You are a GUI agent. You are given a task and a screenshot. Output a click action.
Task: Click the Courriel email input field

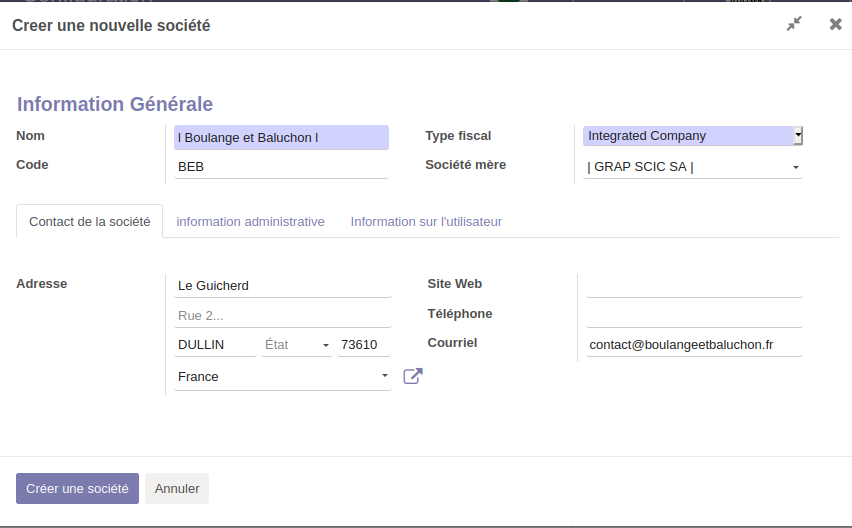[694, 345]
